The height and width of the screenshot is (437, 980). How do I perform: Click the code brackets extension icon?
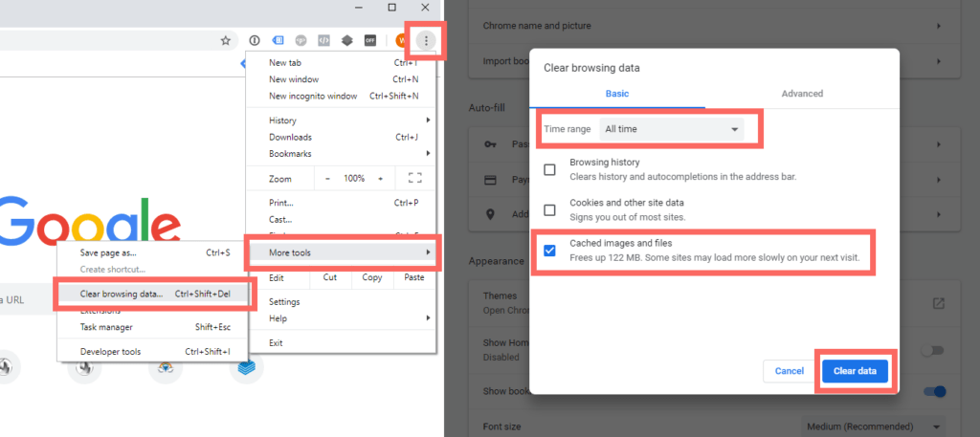(x=325, y=41)
